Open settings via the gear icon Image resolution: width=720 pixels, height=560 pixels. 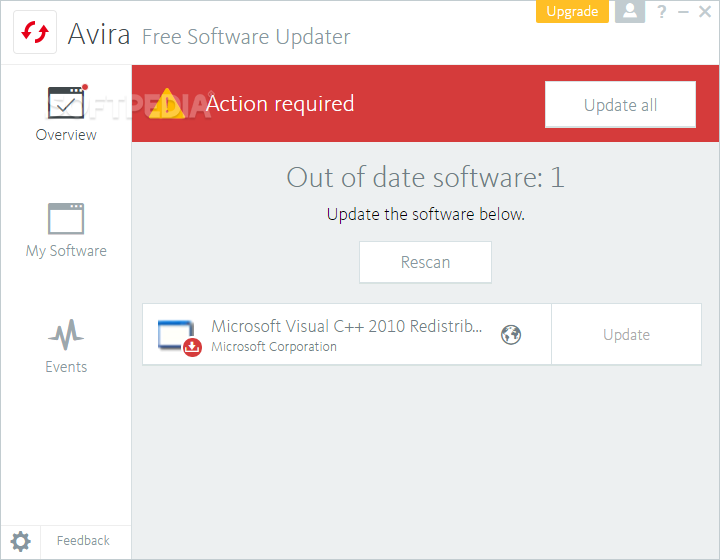[x=20, y=542]
